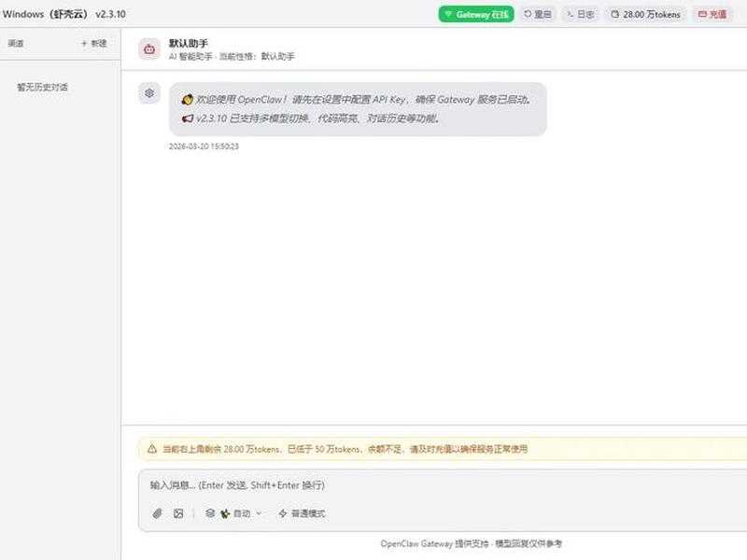This screenshot has height=560, width=747.
Task: Click the 重启 restart button
Action: pos(538,14)
